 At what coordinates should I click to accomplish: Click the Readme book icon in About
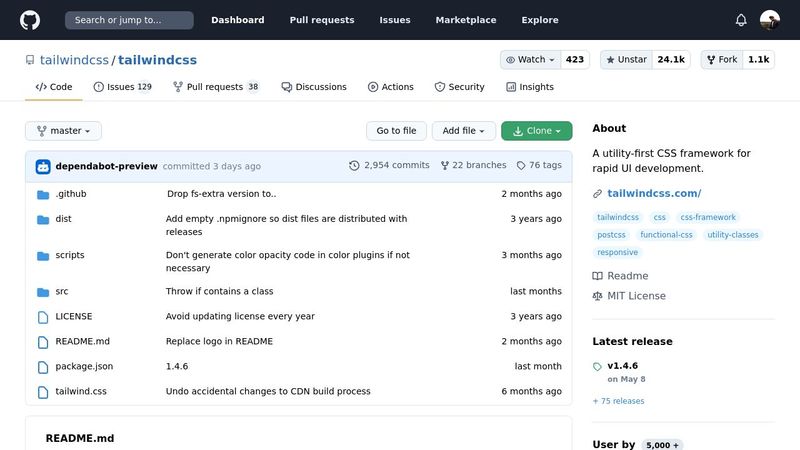[x=597, y=276]
